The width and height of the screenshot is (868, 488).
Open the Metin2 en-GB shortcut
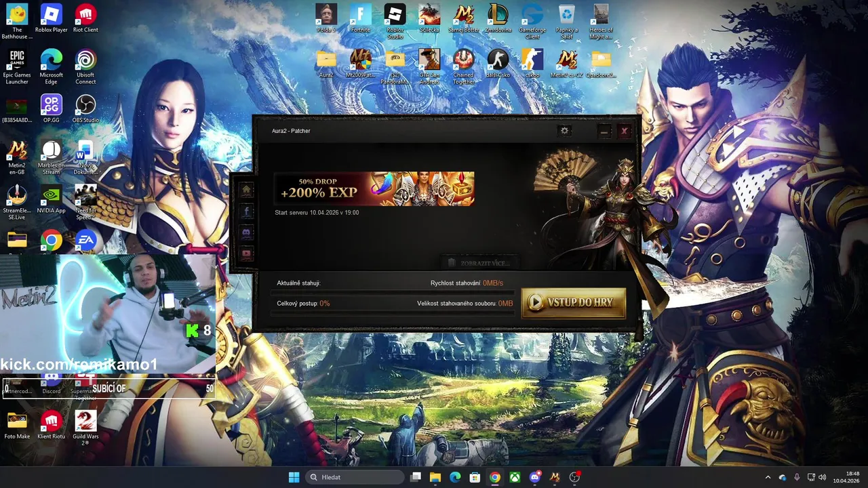pyautogui.click(x=17, y=158)
